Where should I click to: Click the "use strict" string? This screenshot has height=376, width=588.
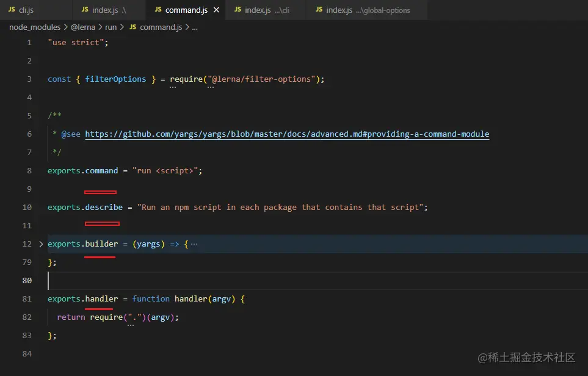tap(76, 43)
